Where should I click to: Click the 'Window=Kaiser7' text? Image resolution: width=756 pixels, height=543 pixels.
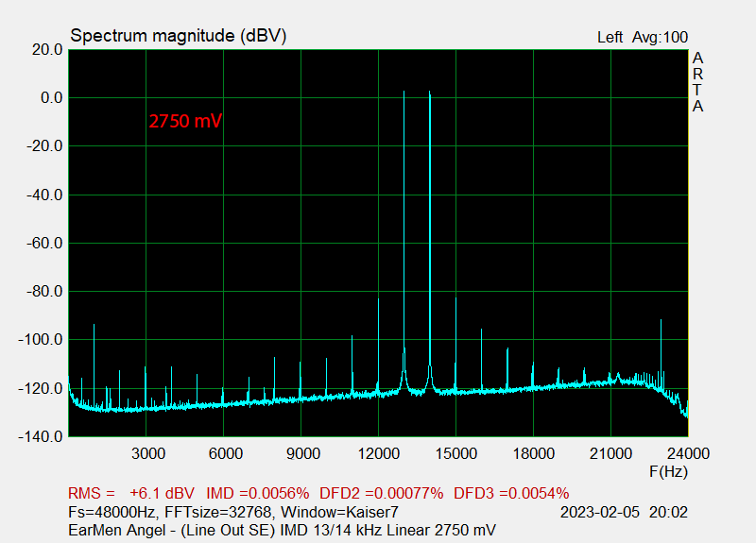[x=339, y=512]
